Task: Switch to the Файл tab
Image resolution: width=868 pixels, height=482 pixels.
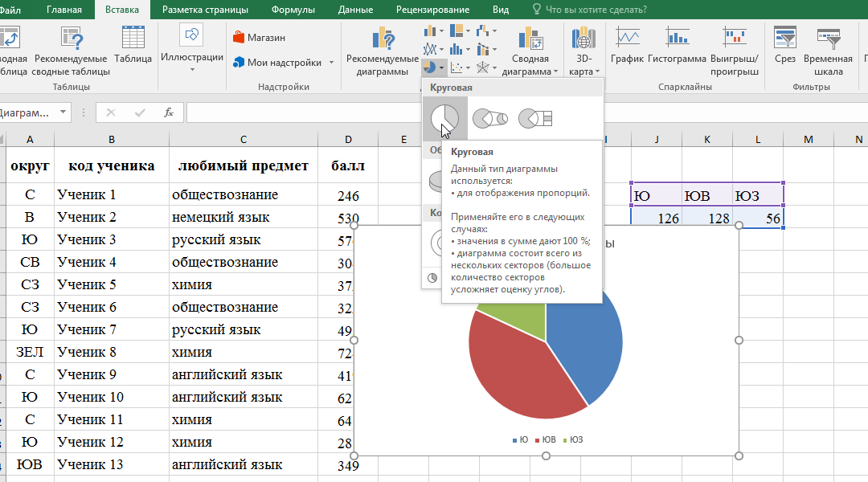Action: 10,10
